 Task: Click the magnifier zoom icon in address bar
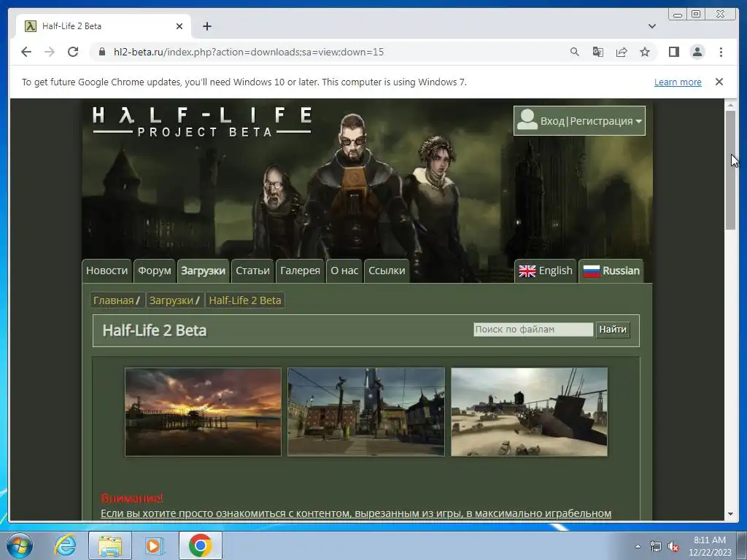575,52
